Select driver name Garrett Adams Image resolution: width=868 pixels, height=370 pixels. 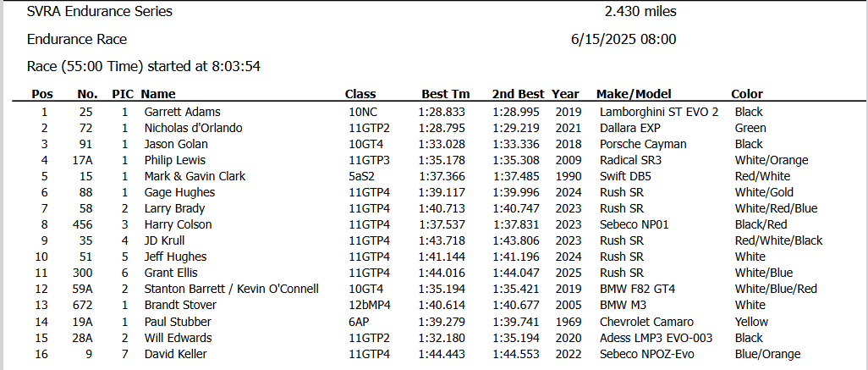(x=182, y=112)
